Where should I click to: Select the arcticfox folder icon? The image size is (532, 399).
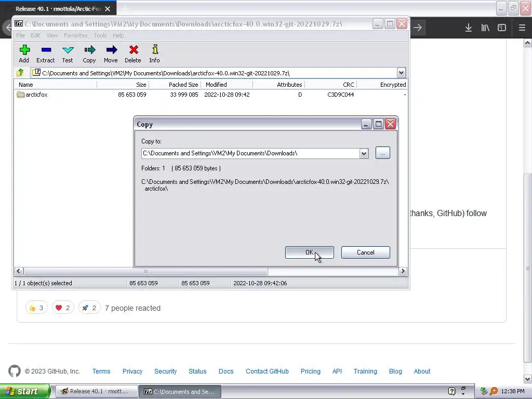coord(21,95)
